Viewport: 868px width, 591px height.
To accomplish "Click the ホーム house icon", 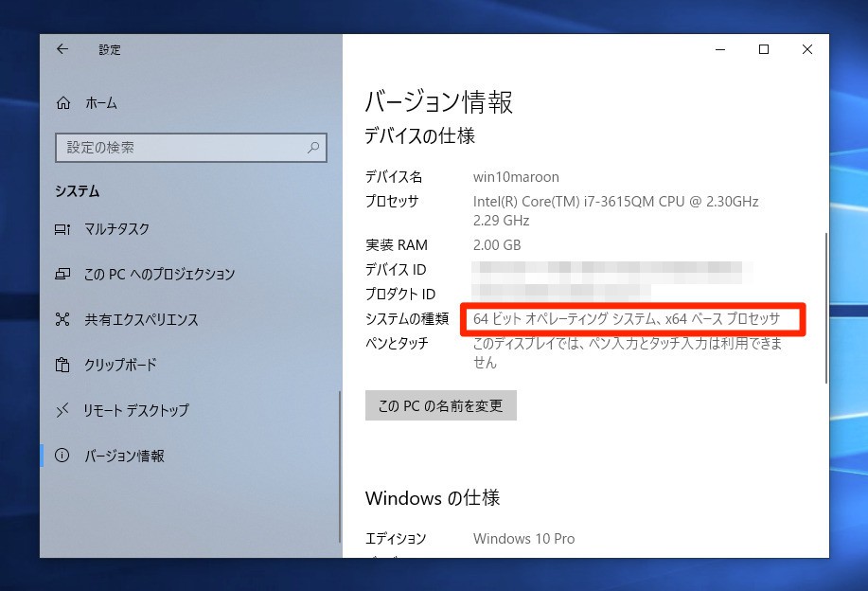I will 63,103.
